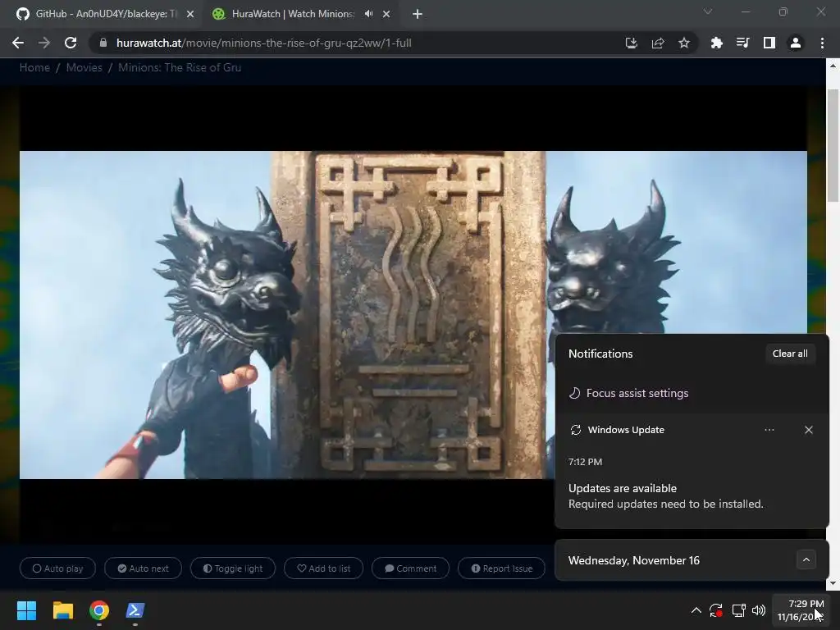Click the browser forward arrow
840x630 pixels.
[44, 43]
